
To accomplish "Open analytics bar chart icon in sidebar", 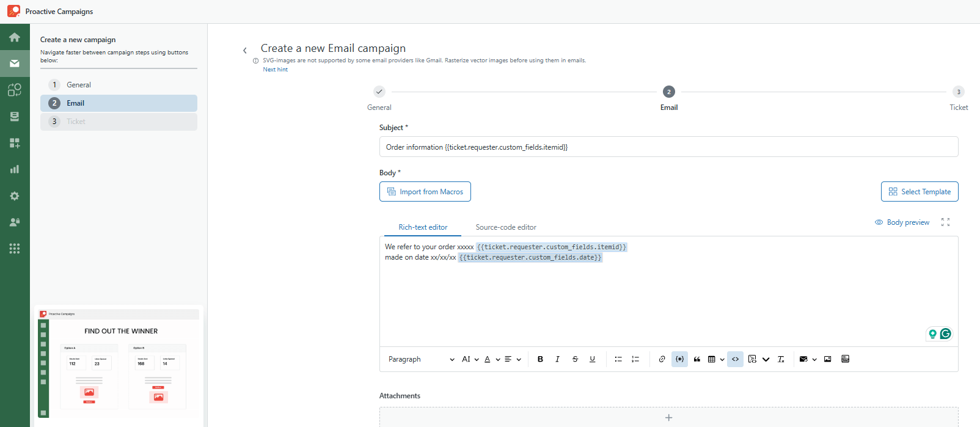I will click(15, 169).
